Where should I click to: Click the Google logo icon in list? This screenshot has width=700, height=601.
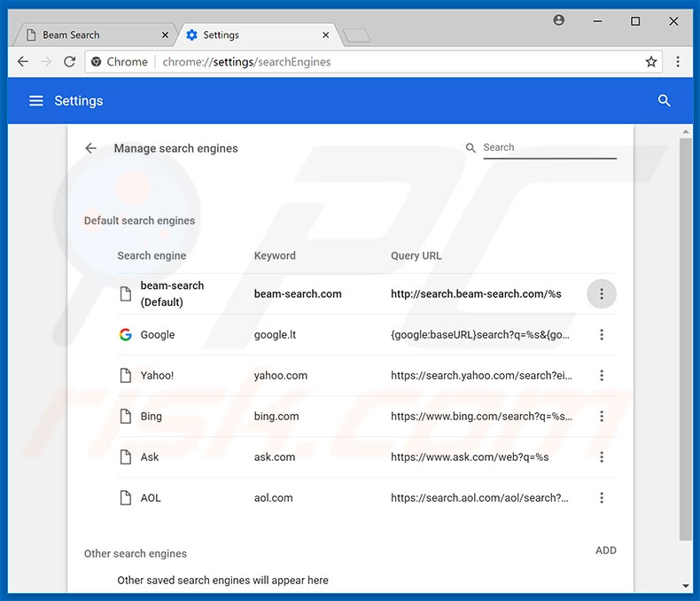coord(126,334)
